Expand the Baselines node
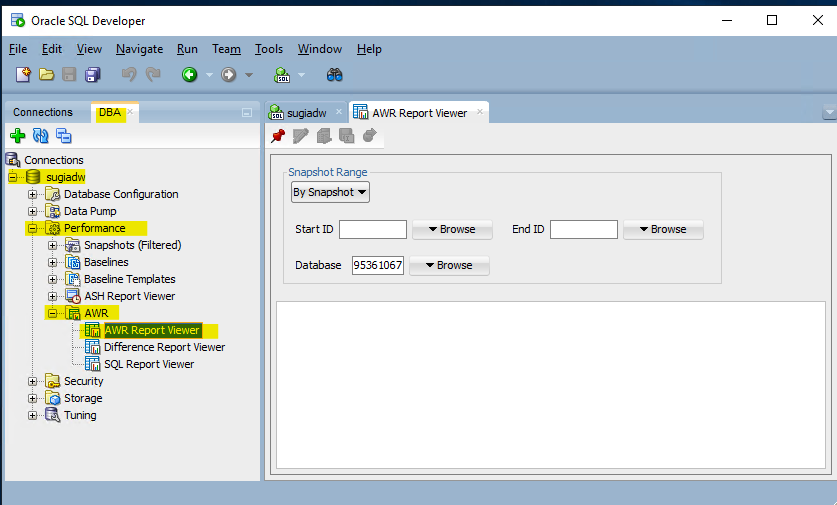Screen dimensions: 837x505 pyautogui.click(x=52, y=262)
